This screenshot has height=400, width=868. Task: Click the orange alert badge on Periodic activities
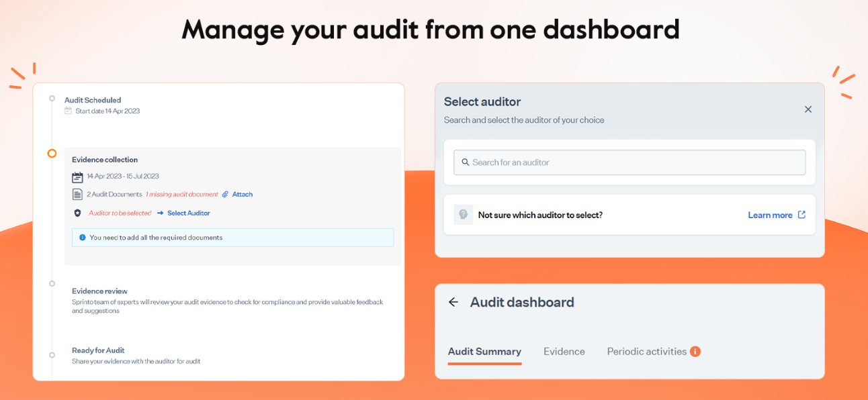point(695,351)
